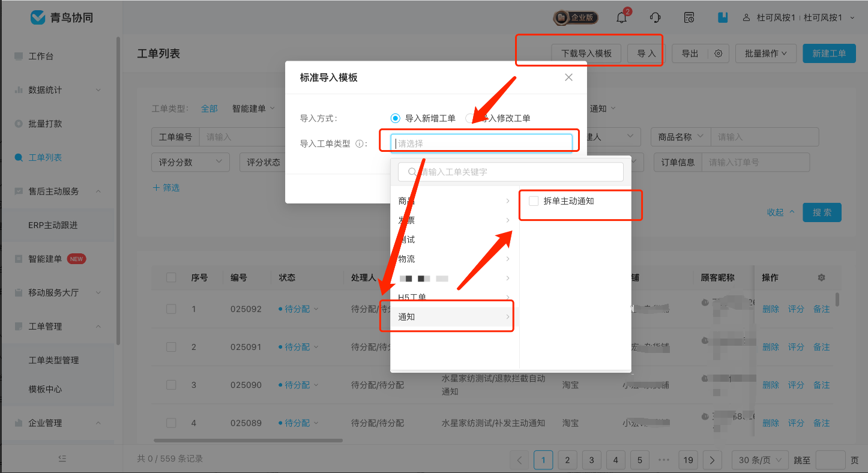868x473 pixels.
Task: Open the customer service headset icon
Action: pos(656,17)
